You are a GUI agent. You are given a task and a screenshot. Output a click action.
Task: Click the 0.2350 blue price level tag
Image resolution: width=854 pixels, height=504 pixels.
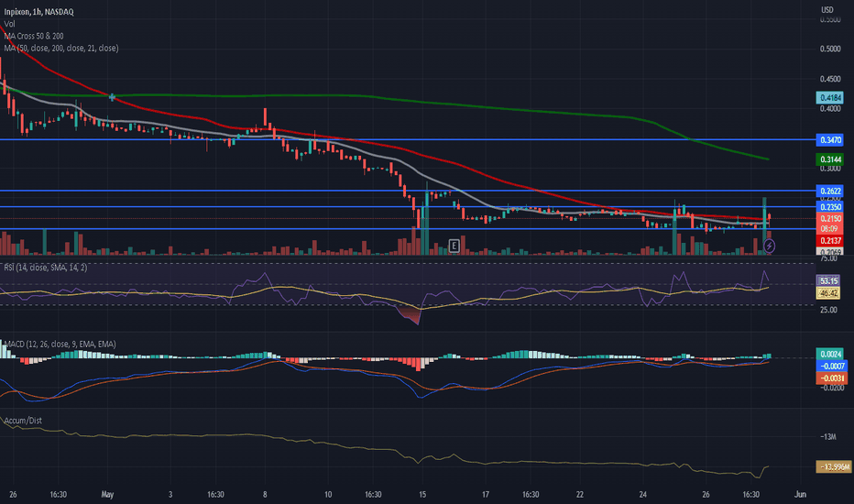(829, 207)
